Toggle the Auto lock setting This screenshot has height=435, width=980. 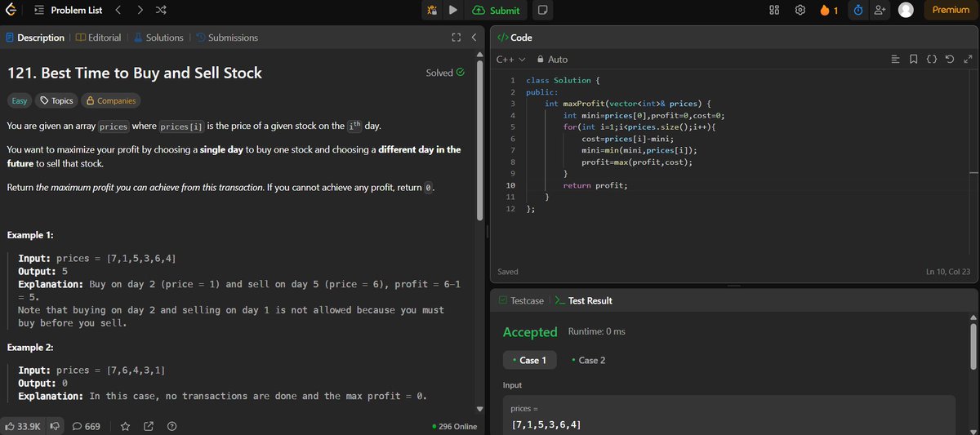click(551, 60)
